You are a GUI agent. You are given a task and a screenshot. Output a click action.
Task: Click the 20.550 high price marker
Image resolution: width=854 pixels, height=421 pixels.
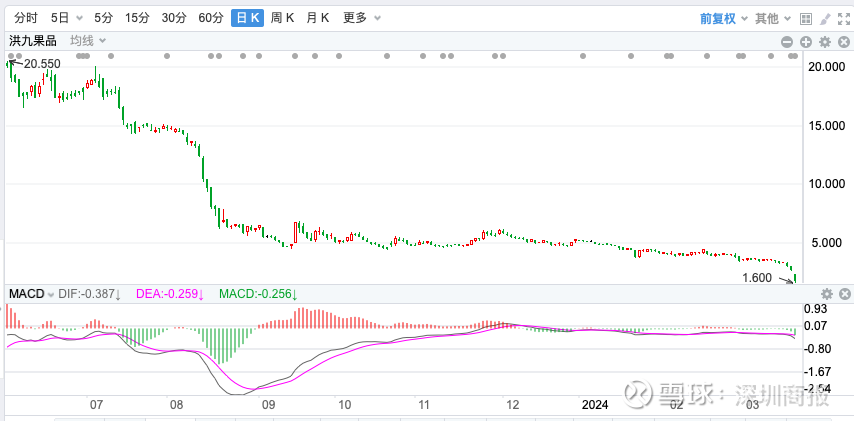coord(41,63)
